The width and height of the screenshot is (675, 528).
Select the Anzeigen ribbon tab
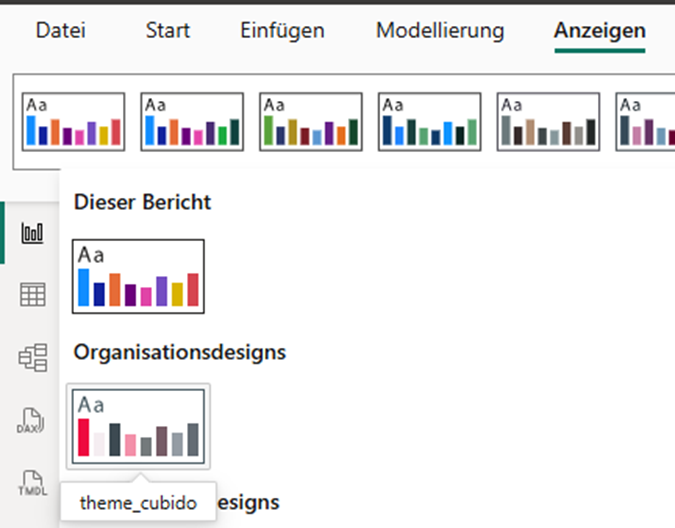pos(600,31)
